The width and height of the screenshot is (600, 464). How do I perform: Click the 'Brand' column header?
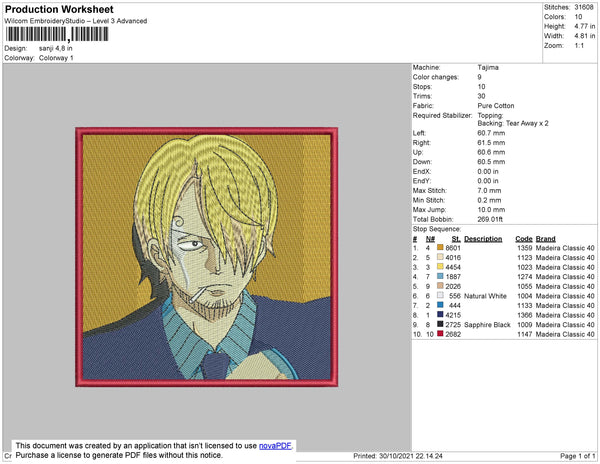pyautogui.click(x=545, y=239)
